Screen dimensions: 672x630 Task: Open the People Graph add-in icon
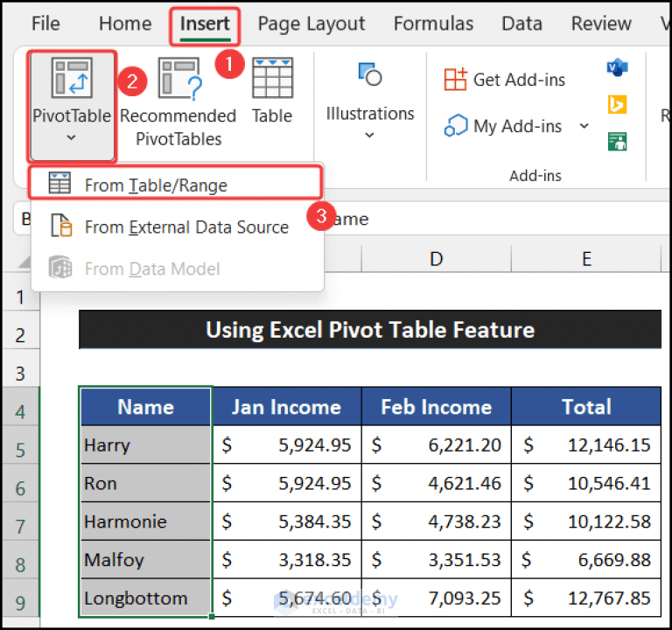click(x=617, y=142)
